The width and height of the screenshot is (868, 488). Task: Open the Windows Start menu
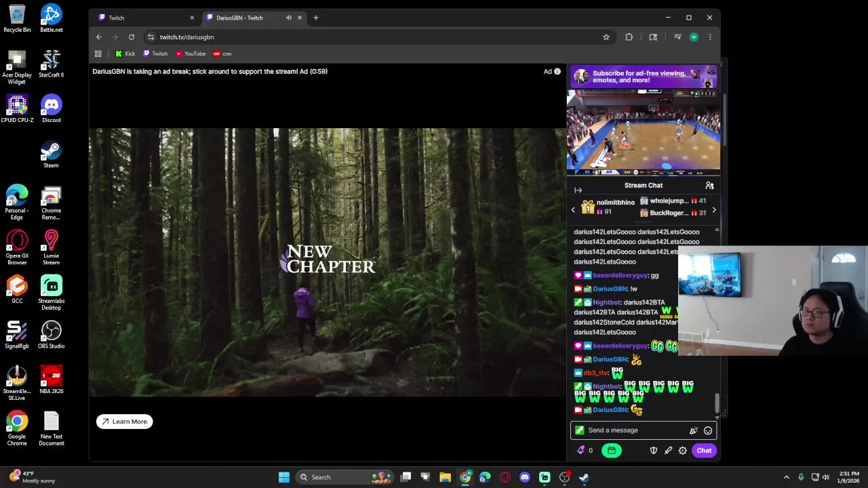[x=284, y=477]
